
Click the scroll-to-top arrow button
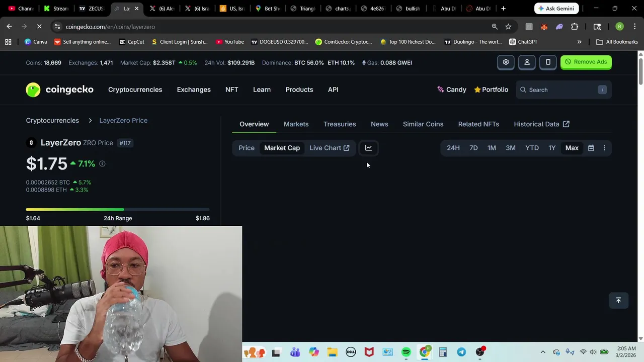tap(618, 300)
